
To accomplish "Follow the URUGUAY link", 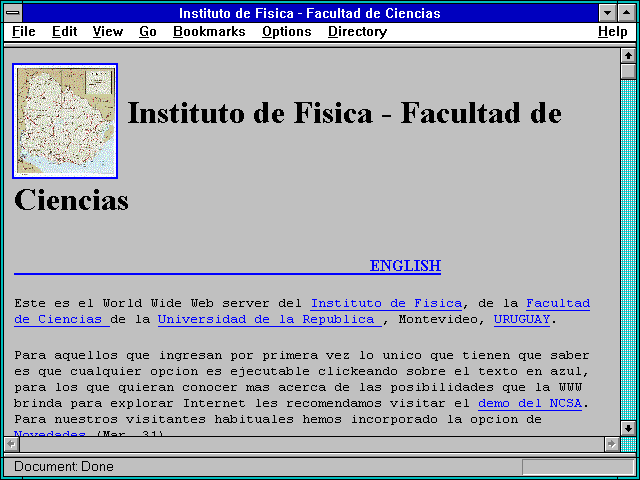I will (522, 320).
